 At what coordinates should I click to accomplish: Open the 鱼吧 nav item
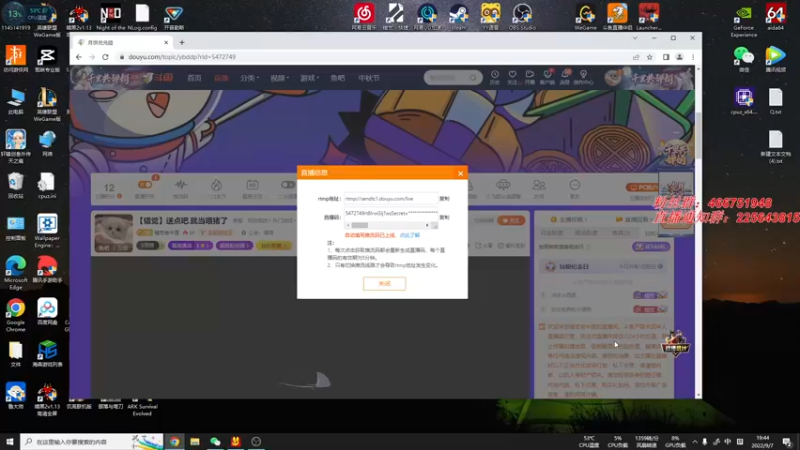coord(337,78)
